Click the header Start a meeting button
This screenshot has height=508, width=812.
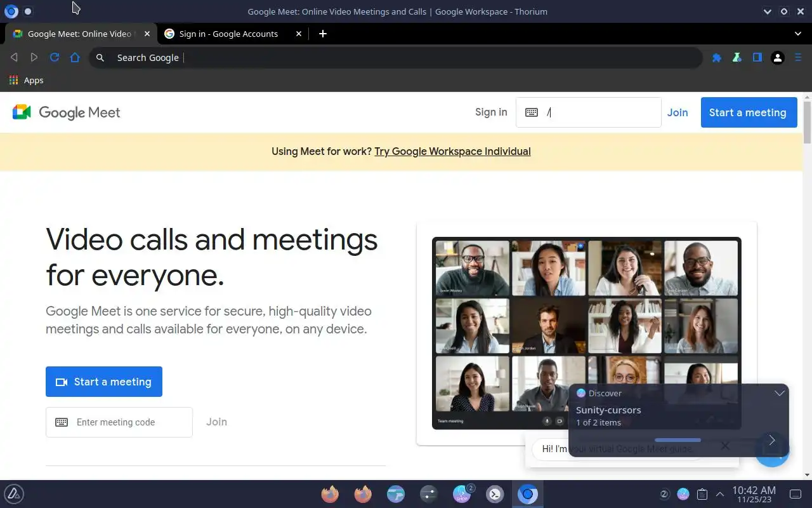(749, 112)
